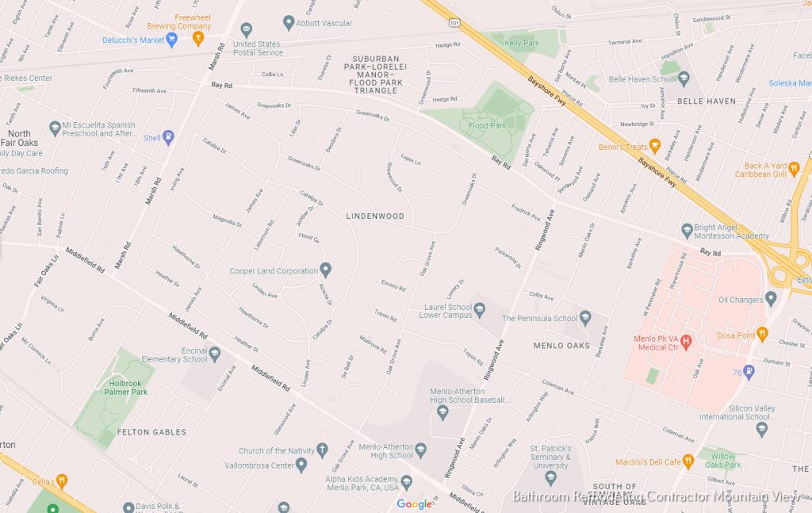Click the Shell gas station pin
The height and width of the screenshot is (513, 812).
[168, 137]
